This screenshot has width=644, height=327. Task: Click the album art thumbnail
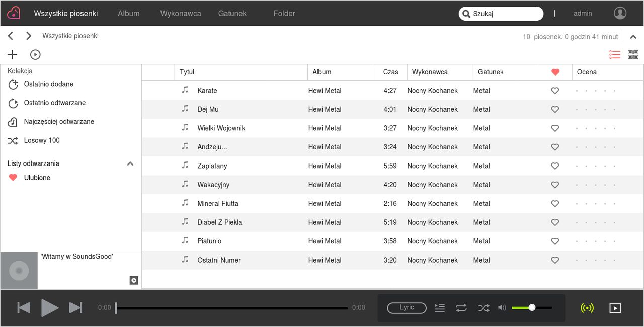[19, 271]
